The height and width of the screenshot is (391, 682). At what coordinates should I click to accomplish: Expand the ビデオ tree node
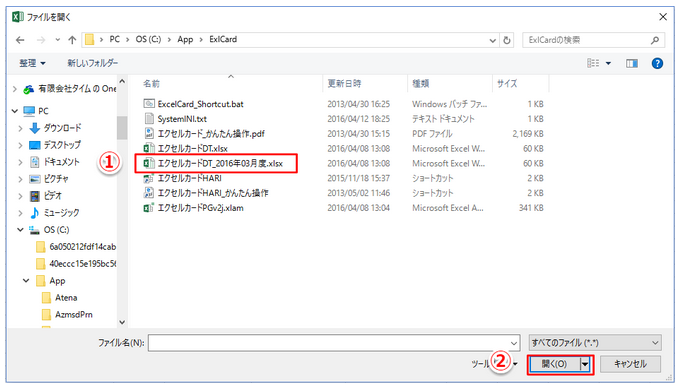tap(20, 196)
